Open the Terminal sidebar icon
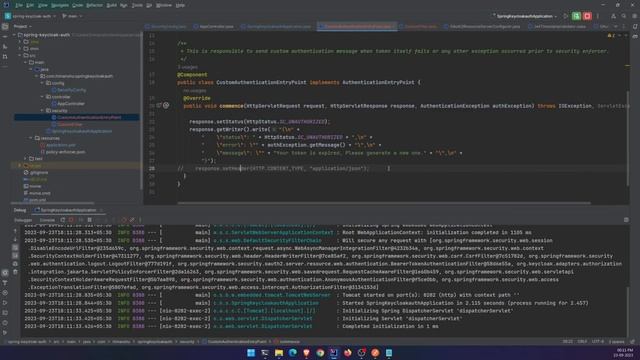 5,313
